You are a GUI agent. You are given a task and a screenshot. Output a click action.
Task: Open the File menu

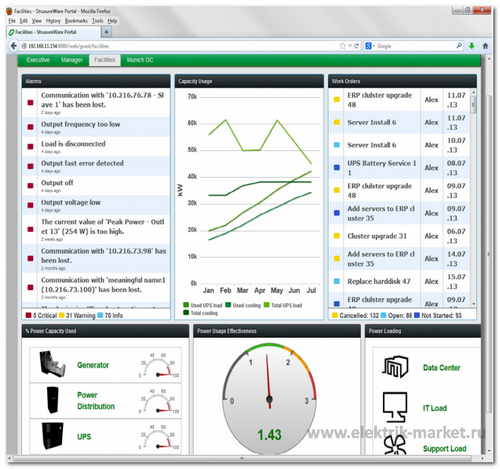click(x=12, y=21)
